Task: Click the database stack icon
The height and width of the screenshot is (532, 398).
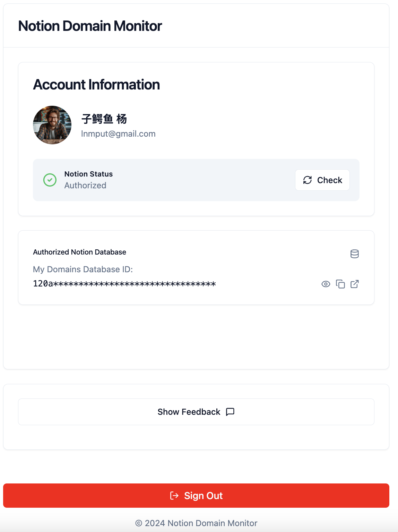Action: (x=354, y=254)
